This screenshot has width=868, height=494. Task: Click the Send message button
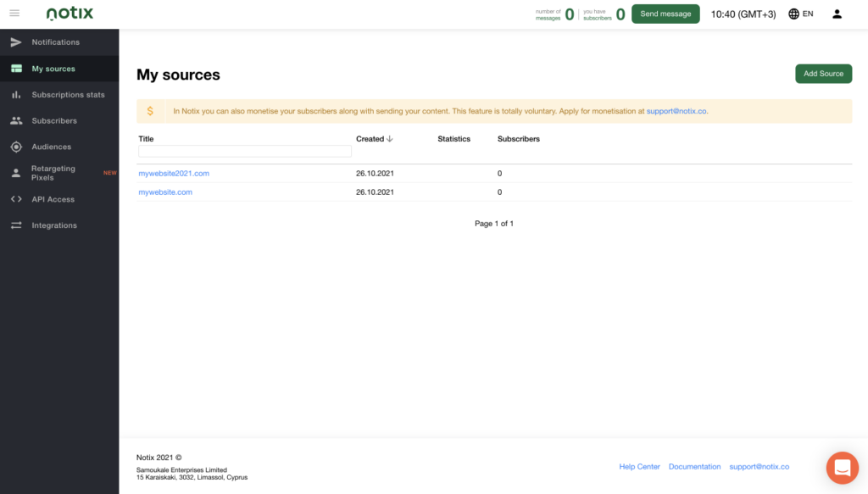[x=665, y=14]
